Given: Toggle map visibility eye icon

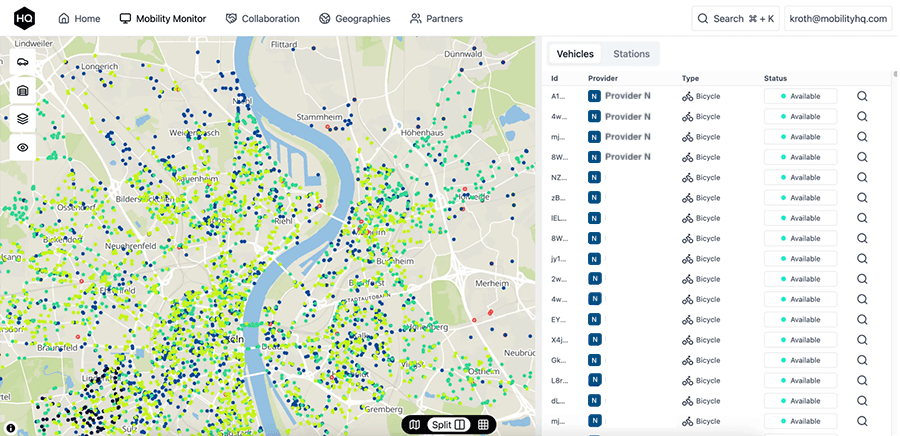Looking at the screenshot, I should pos(23,147).
